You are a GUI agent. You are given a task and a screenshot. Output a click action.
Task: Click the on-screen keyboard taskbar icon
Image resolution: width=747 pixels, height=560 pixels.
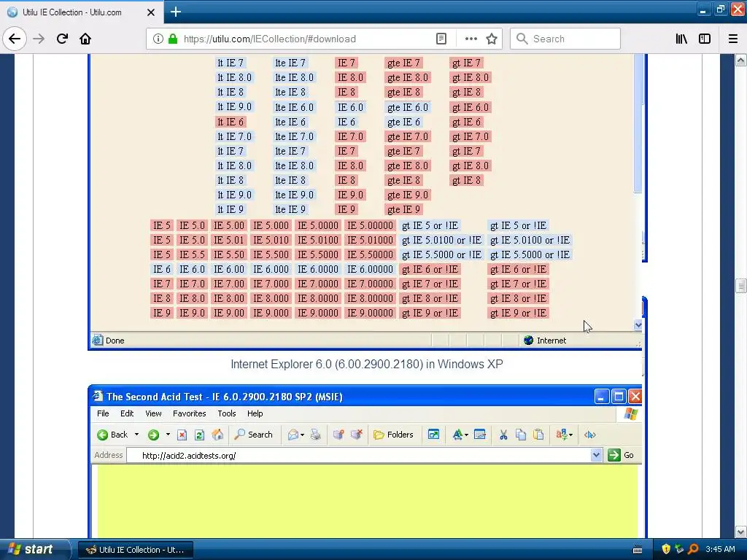pyautogui.click(x=638, y=550)
